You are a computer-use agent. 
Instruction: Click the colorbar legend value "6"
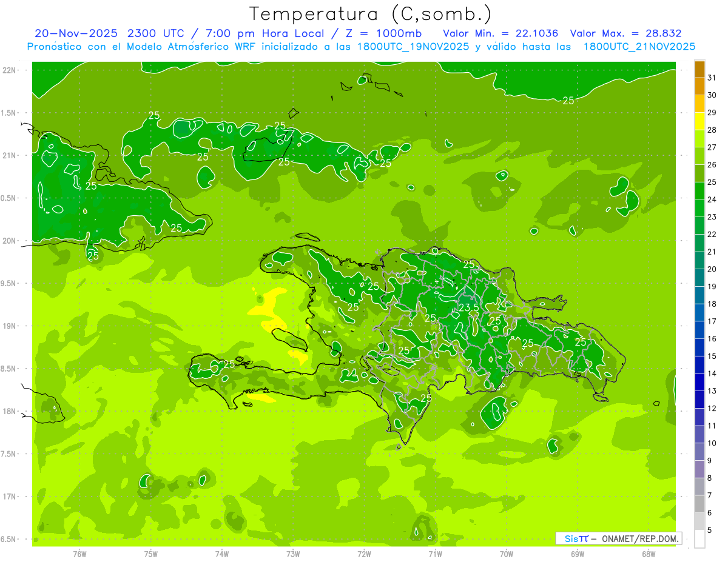click(709, 513)
